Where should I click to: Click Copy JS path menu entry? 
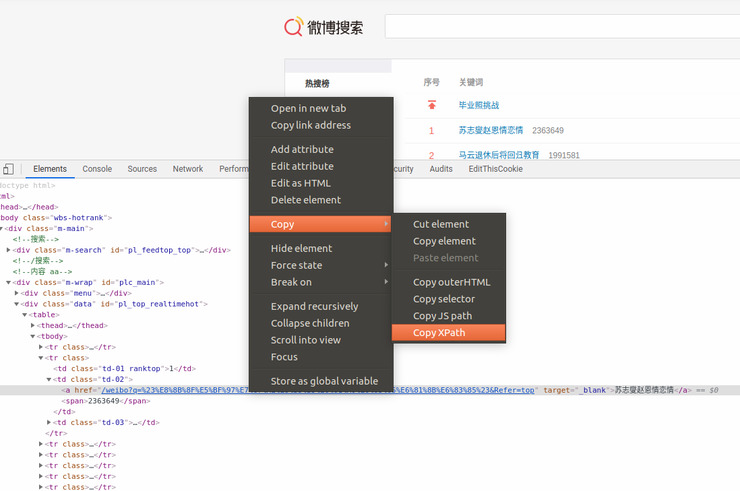tap(442, 316)
